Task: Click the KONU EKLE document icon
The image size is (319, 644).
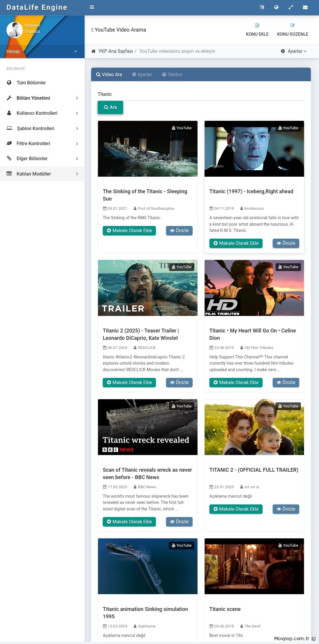Action: (257, 25)
